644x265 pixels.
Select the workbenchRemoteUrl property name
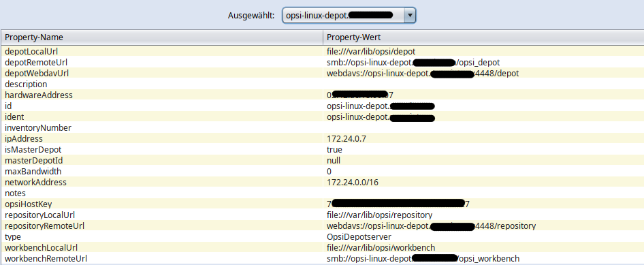[46, 258]
